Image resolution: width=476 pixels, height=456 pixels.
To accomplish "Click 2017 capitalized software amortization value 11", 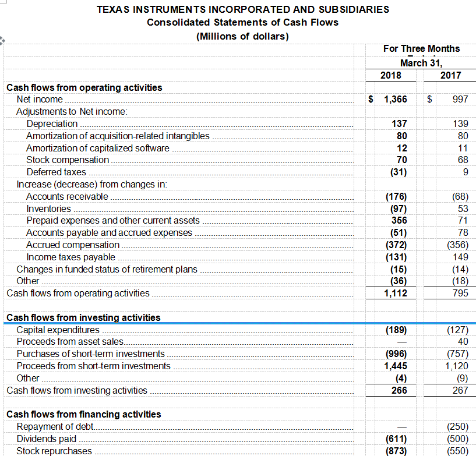I will coord(463,148).
